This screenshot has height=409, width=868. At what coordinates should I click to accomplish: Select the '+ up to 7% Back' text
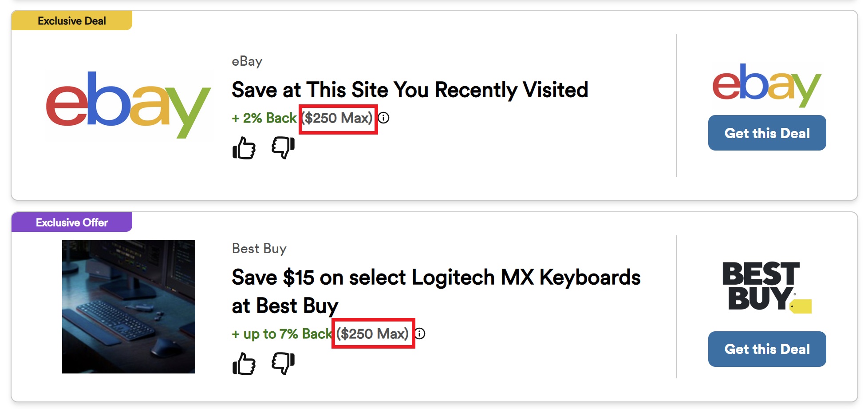tap(281, 334)
